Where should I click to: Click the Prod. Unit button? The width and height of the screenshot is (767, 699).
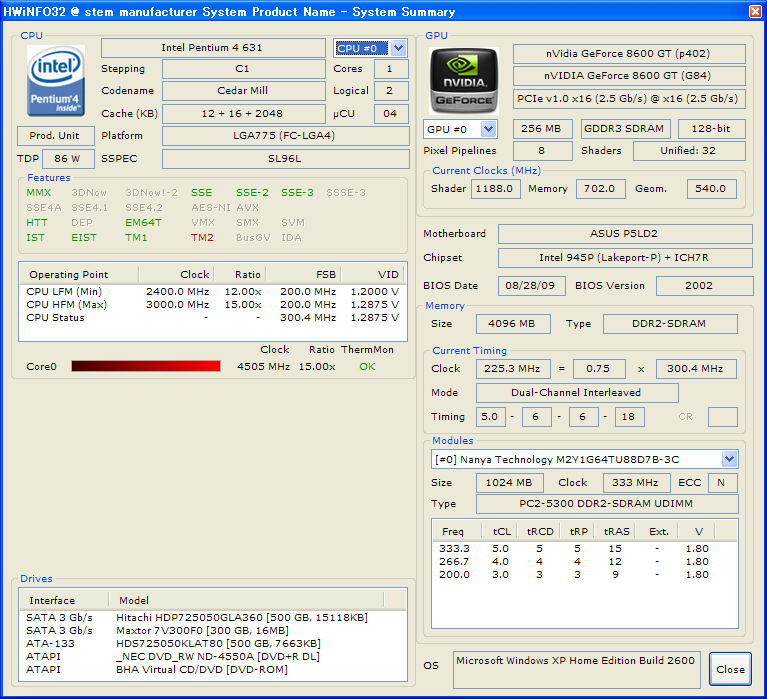coord(56,136)
